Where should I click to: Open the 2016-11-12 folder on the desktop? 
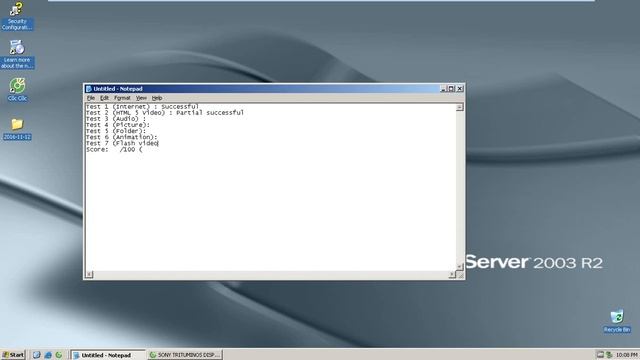pos(17,129)
